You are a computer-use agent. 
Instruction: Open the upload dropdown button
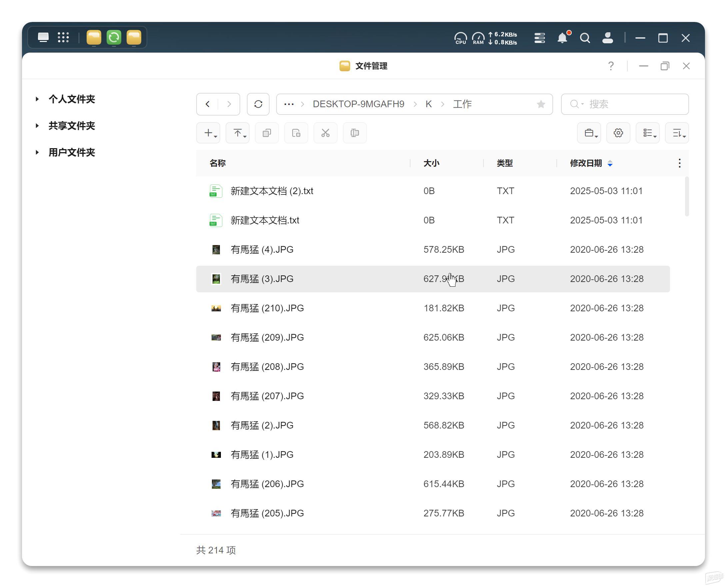(238, 133)
